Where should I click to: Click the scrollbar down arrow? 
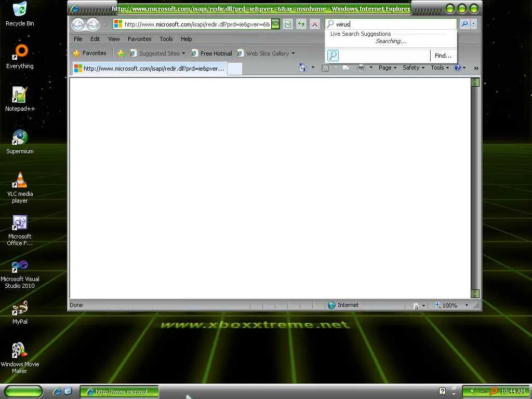[475, 294]
